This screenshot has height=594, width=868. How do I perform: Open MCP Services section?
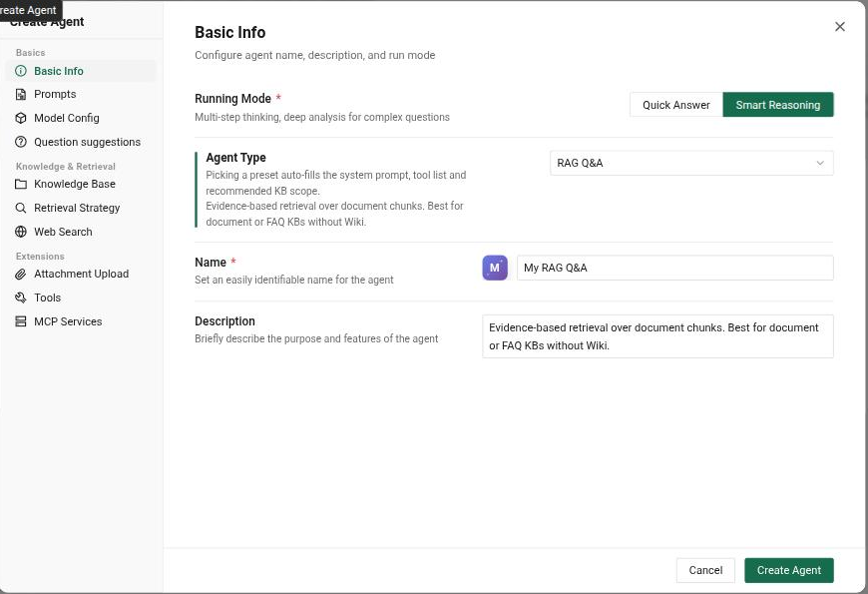[81, 321]
